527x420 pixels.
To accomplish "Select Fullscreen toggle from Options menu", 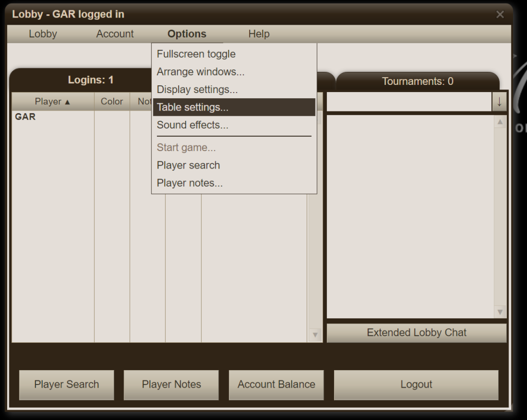I will (196, 54).
